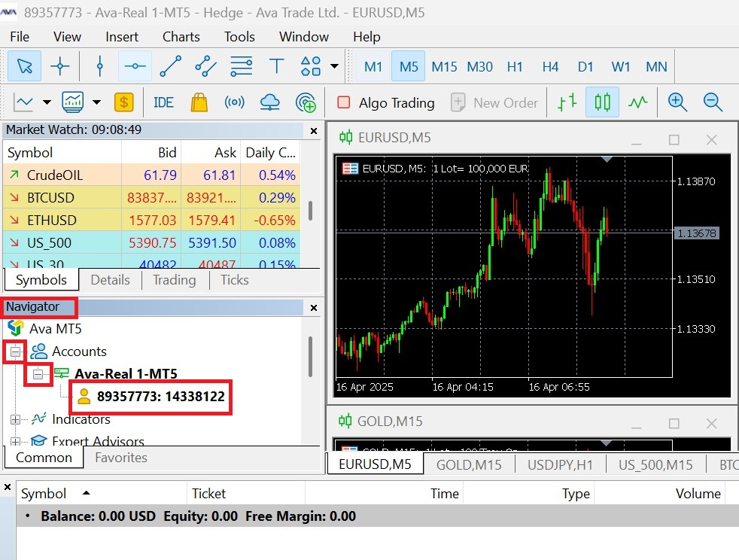Image resolution: width=739 pixels, height=560 pixels.
Task: Open the Tools menu
Action: pyautogui.click(x=239, y=36)
